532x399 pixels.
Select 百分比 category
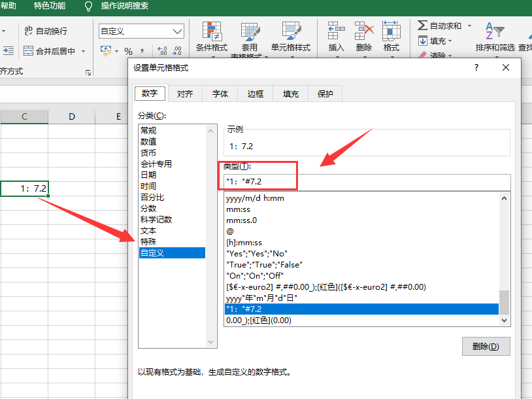tap(172, 198)
